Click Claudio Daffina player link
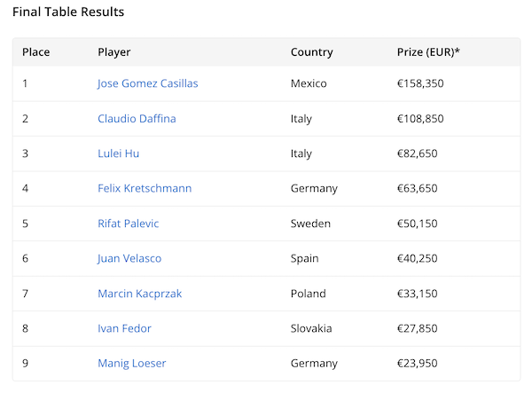 (x=137, y=119)
